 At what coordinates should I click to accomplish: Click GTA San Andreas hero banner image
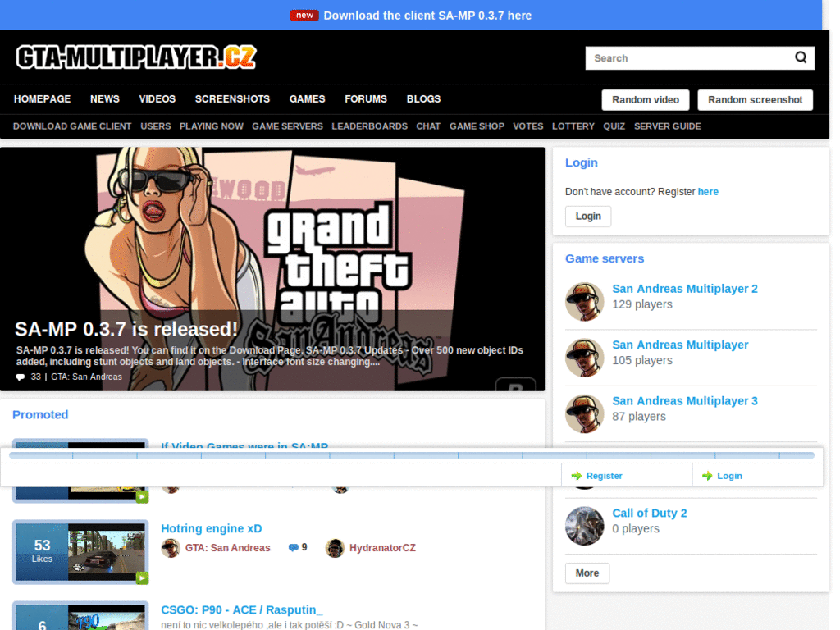[272, 269]
